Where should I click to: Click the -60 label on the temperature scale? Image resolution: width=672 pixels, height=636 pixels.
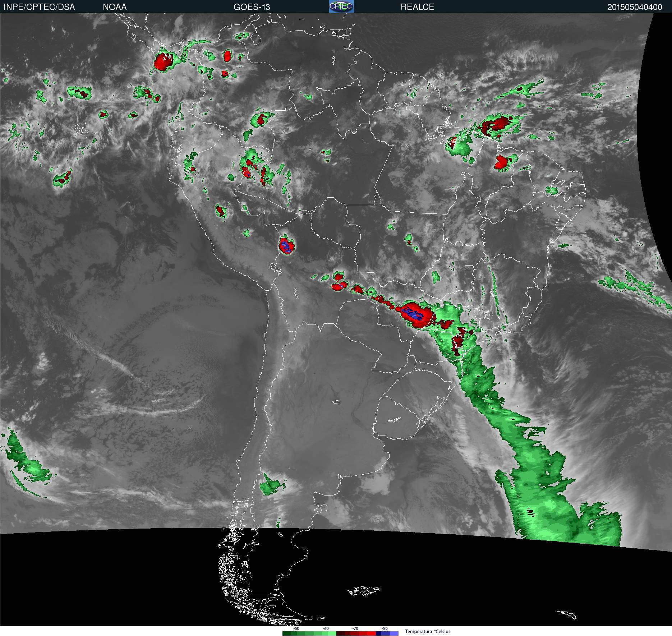(326, 628)
